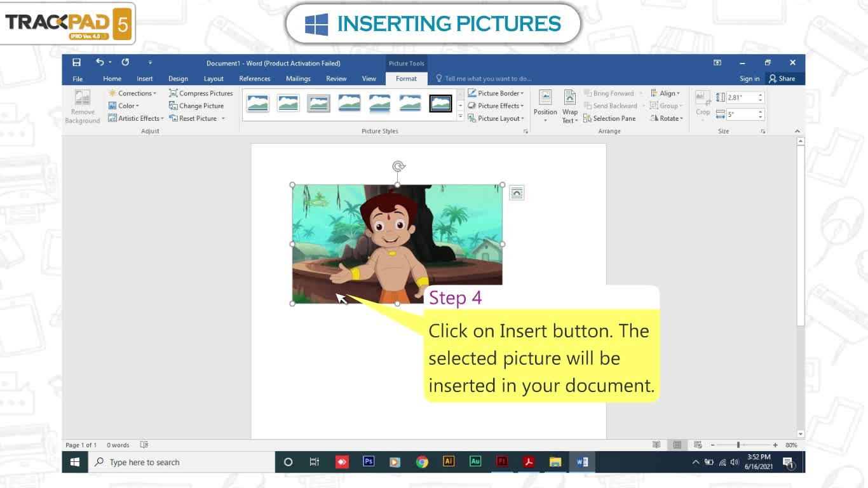Select the Mailings tab

tap(298, 79)
